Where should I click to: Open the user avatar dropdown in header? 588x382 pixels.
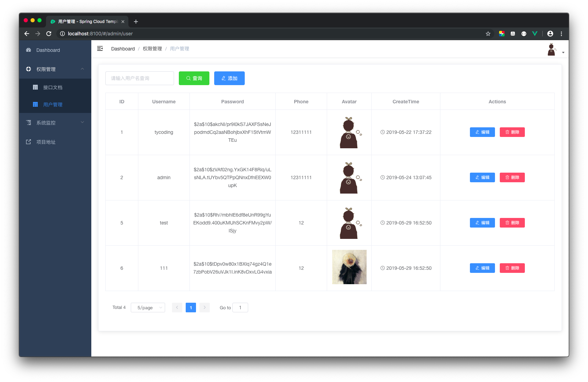(556, 49)
